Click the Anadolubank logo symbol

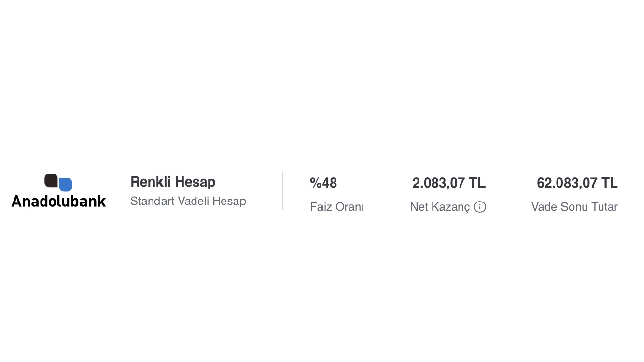pos(58,183)
